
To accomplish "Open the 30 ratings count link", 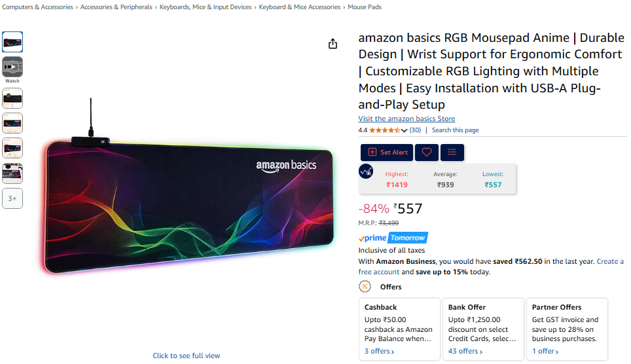I will point(415,130).
